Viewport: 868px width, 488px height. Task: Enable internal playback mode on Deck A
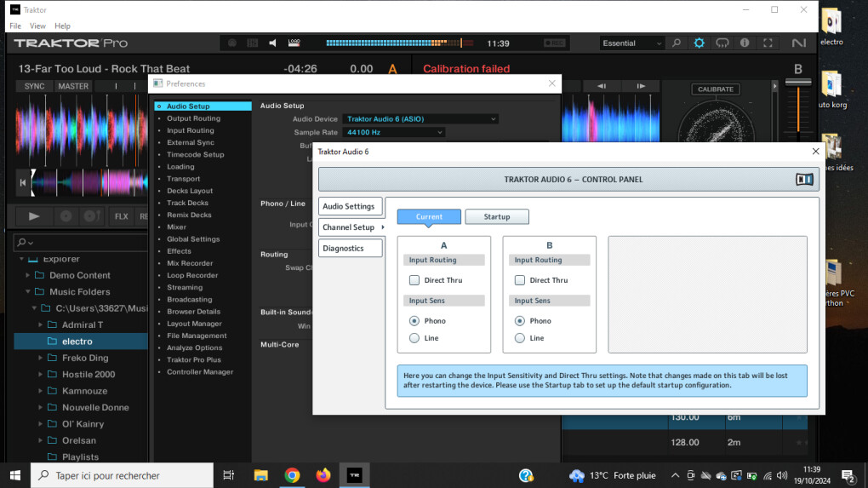click(66, 216)
